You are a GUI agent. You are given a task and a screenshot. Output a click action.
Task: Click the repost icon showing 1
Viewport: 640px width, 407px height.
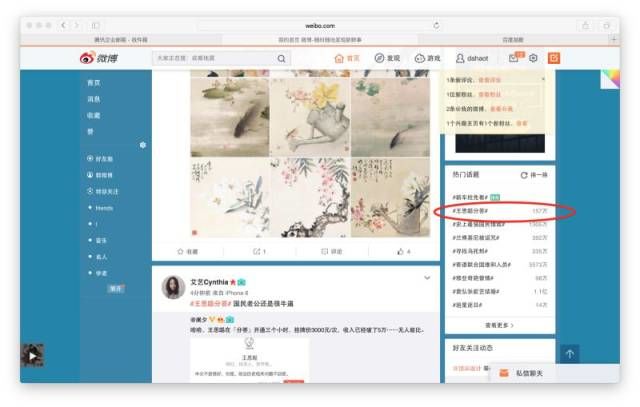260,251
